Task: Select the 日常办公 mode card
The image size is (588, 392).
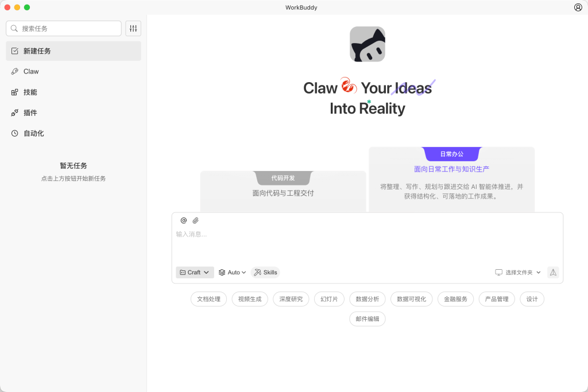Action: (451, 178)
